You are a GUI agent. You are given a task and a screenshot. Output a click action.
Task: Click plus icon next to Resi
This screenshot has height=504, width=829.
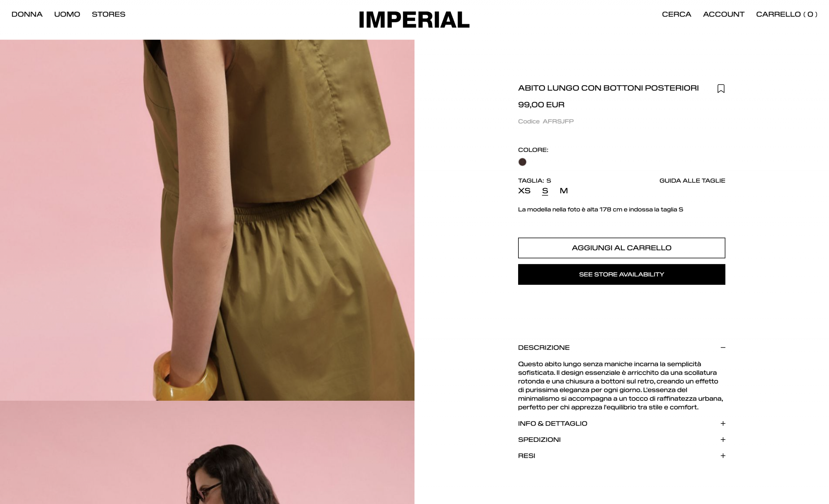point(723,455)
